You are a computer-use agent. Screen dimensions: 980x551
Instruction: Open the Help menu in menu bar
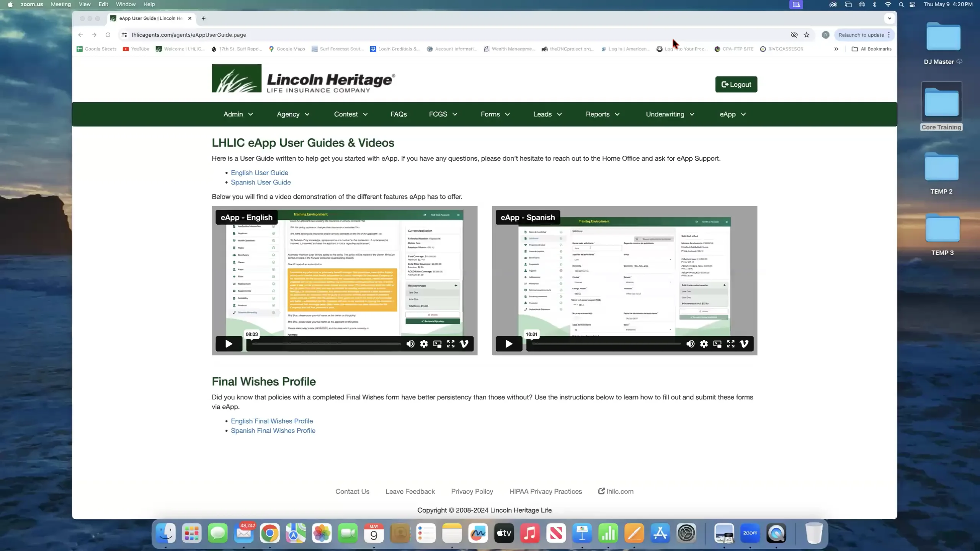point(149,4)
